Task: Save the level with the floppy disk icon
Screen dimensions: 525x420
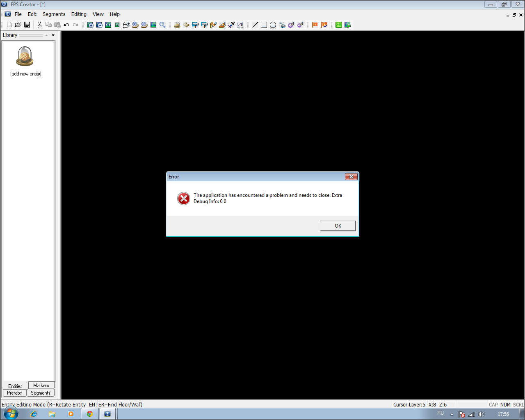Action: click(x=27, y=25)
